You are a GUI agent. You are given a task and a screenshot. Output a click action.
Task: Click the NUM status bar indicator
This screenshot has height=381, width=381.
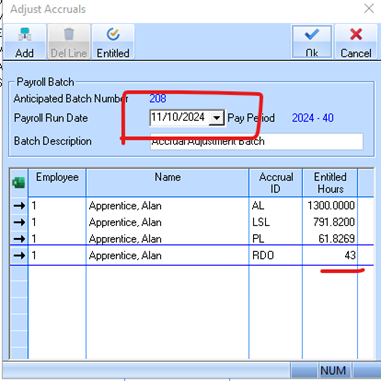tap(333, 371)
